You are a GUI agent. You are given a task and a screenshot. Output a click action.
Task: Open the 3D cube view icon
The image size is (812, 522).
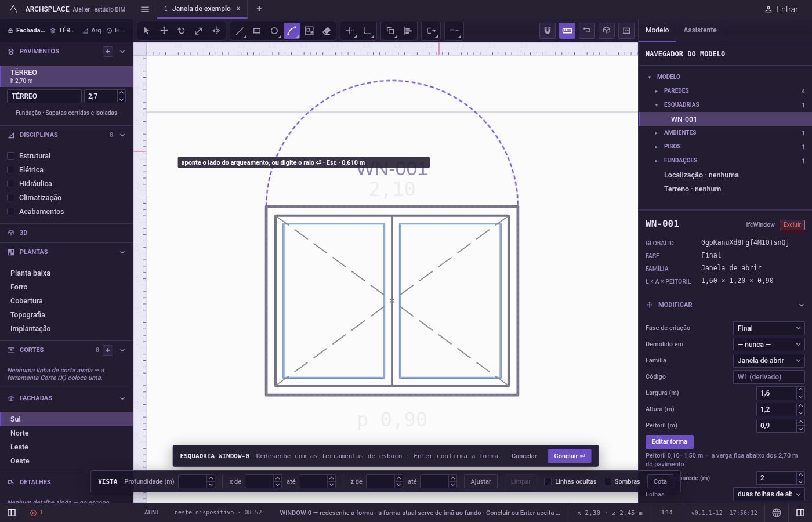pyautogui.click(x=607, y=31)
